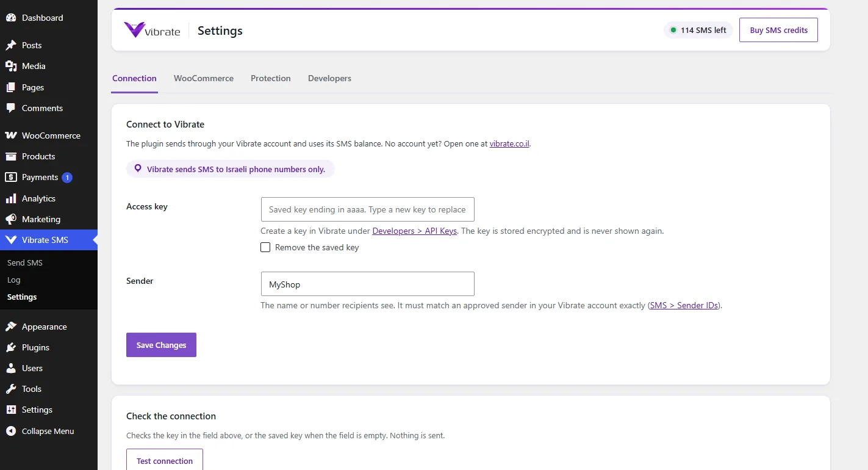Click the Vibrate SMS sidebar icon
868x470 pixels.
11,240
